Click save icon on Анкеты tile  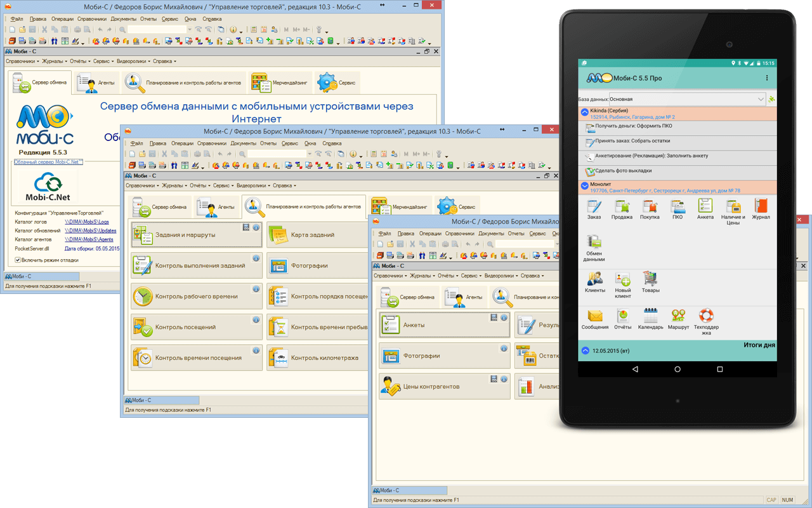494,317
